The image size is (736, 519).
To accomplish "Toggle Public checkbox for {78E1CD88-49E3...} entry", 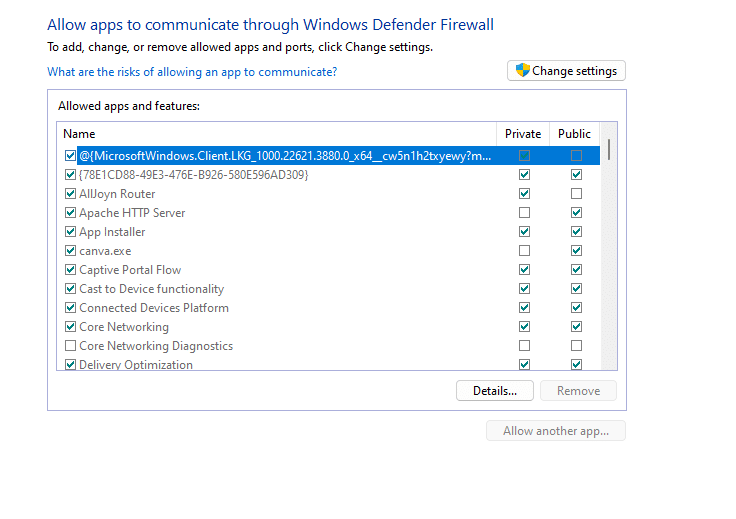I will tap(576, 175).
